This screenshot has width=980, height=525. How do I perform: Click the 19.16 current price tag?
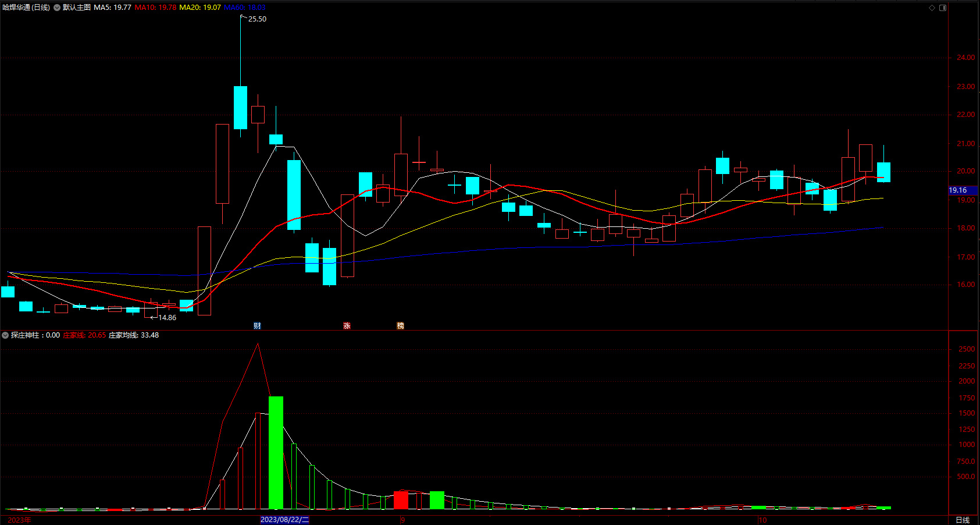(x=963, y=190)
